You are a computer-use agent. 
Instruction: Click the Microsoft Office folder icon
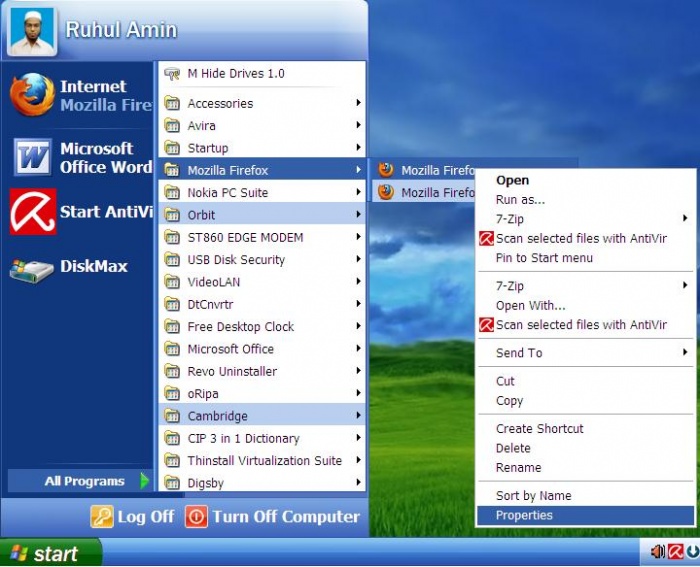pyautogui.click(x=172, y=349)
